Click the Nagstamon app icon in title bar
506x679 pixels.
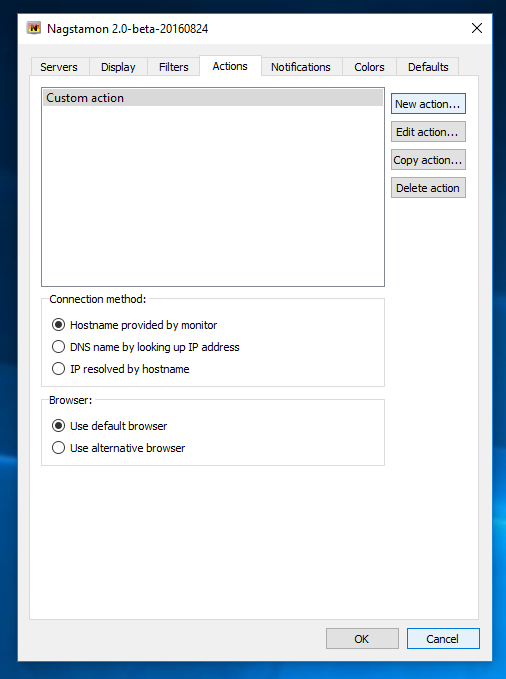coord(34,29)
